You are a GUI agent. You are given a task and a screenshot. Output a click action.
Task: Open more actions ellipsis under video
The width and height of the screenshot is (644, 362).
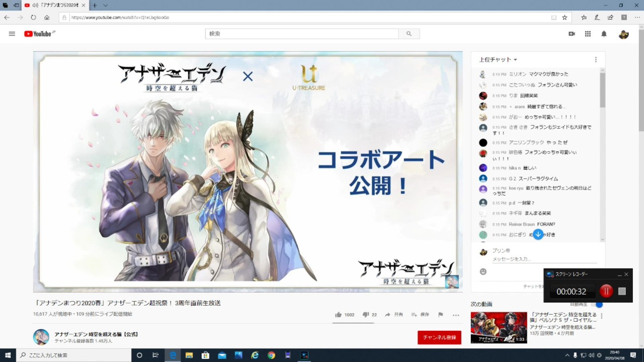click(x=456, y=315)
